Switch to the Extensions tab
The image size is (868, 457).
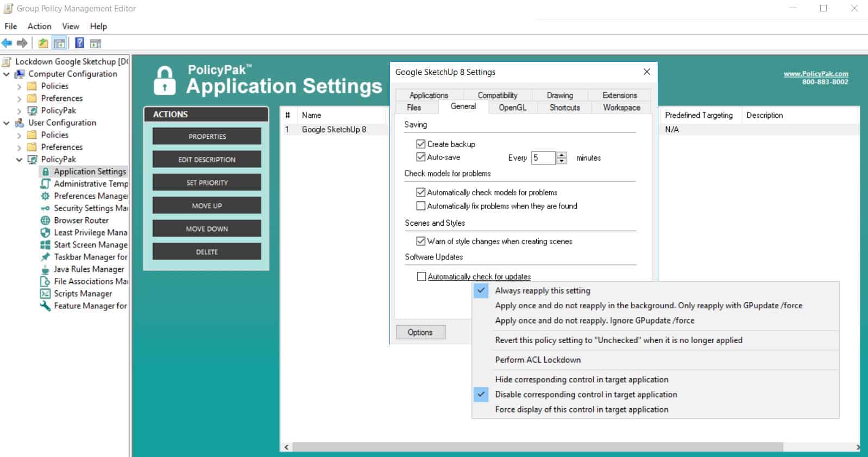point(619,95)
